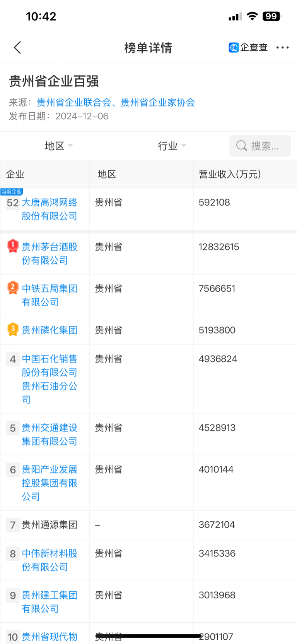Tap the 当前企业 blue tag
The height and width of the screenshot is (644, 297).
click(x=12, y=192)
